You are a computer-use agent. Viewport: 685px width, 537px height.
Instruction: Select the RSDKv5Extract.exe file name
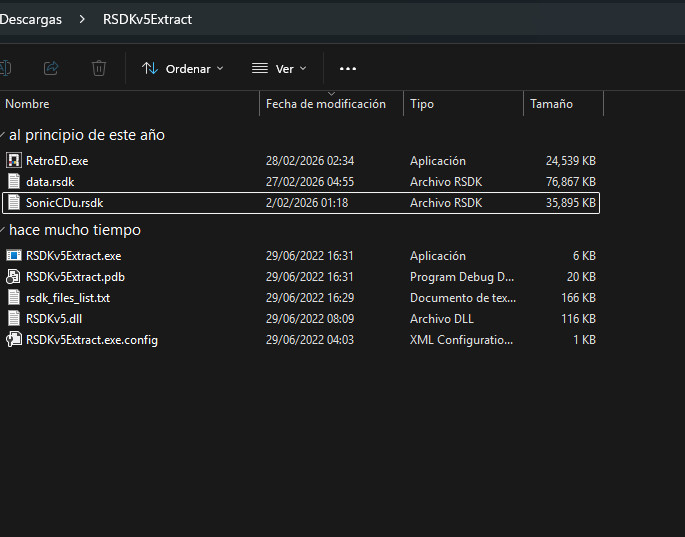(73, 256)
